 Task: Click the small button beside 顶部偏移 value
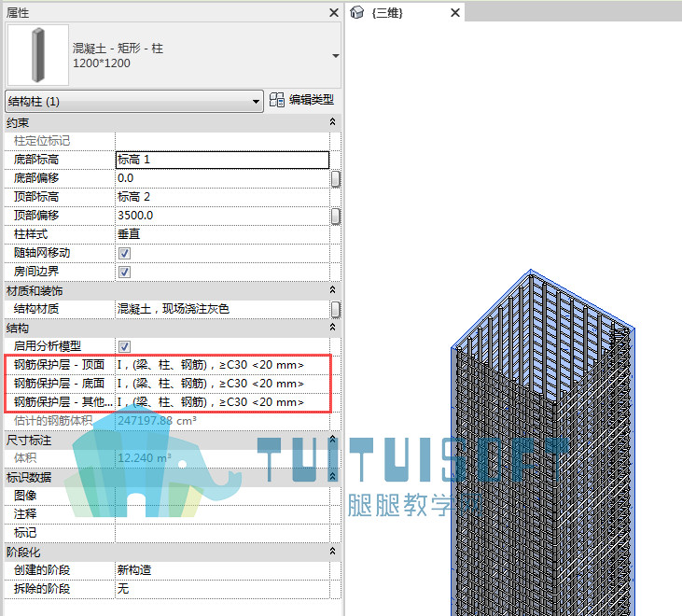coord(335,217)
